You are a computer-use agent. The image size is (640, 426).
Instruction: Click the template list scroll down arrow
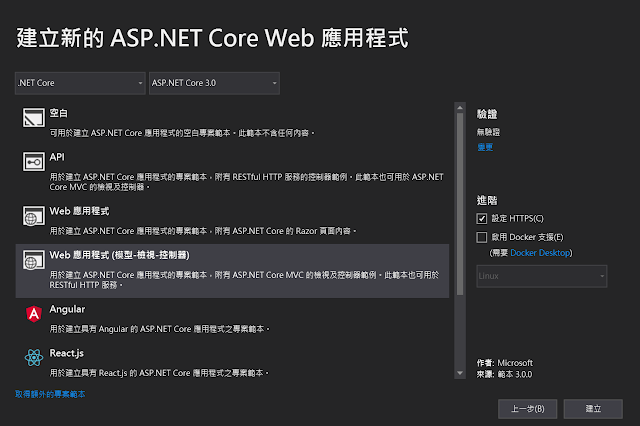[460, 373]
